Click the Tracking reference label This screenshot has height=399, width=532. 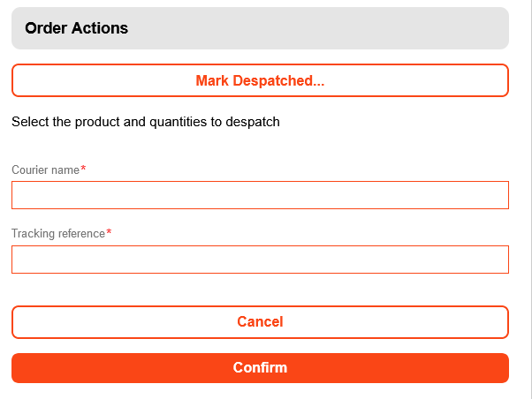pyautogui.click(x=58, y=234)
